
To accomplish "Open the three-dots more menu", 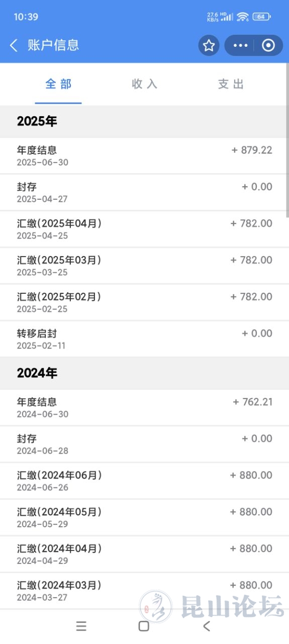I will pos(241,46).
